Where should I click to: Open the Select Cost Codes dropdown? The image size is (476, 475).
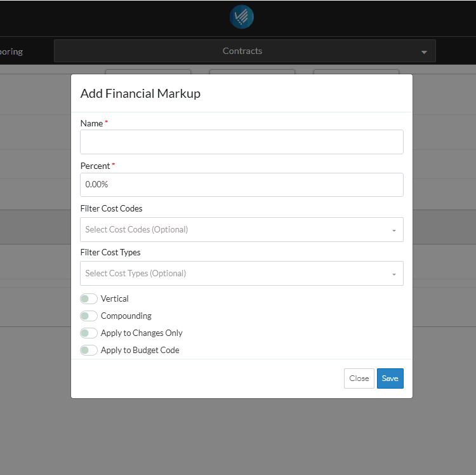click(x=235, y=230)
